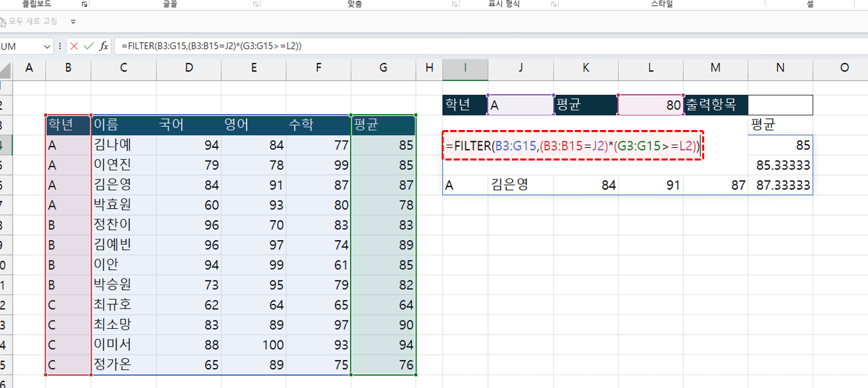Click the 평균 header cell in column G
The height and width of the screenshot is (388, 868).
tap(384, 125)
